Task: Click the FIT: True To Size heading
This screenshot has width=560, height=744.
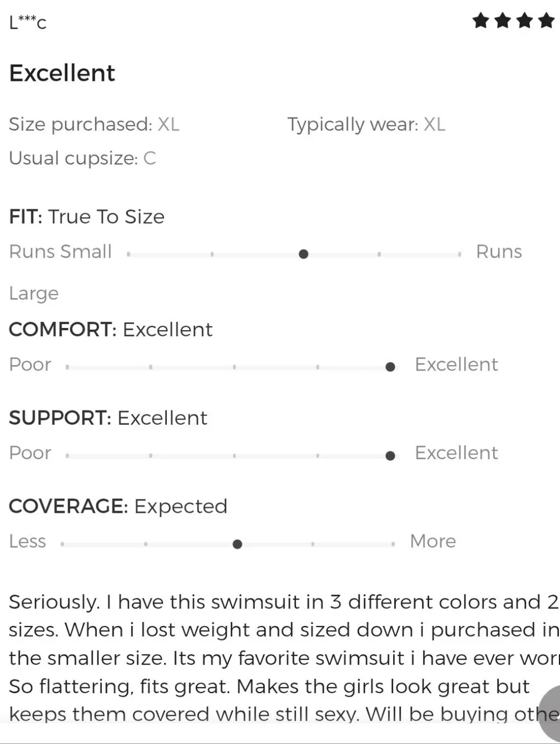Action: pyautogui.click(x=87, y=217)
